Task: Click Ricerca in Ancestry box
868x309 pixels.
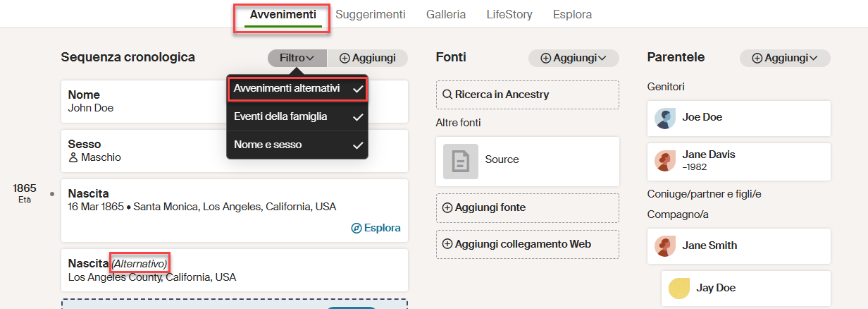Action: pyautogui.click(x=528, y=95)
